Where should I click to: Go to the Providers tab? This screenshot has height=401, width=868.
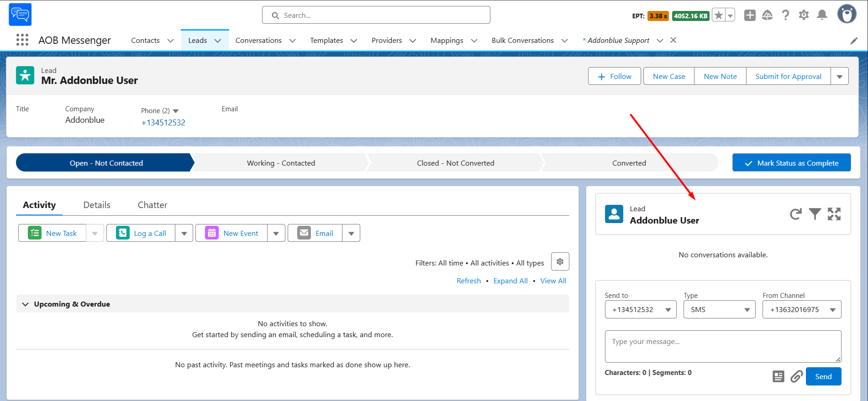(x=387, y=40)
